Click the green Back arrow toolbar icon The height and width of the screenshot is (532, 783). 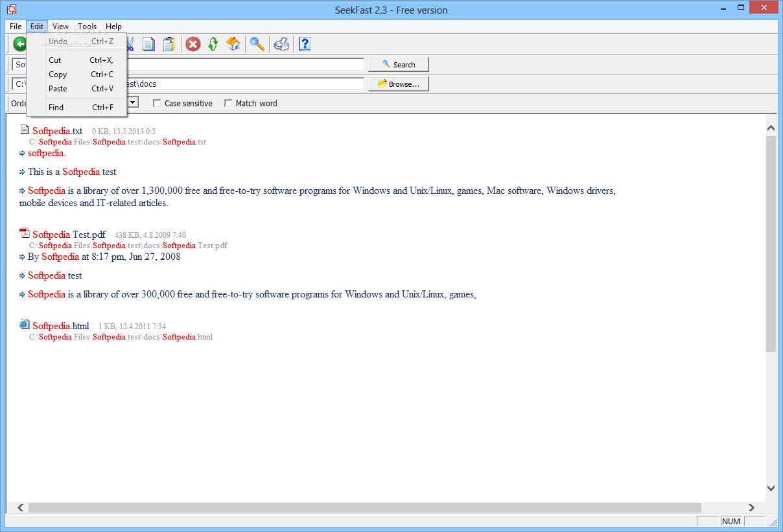pos(19,44)
